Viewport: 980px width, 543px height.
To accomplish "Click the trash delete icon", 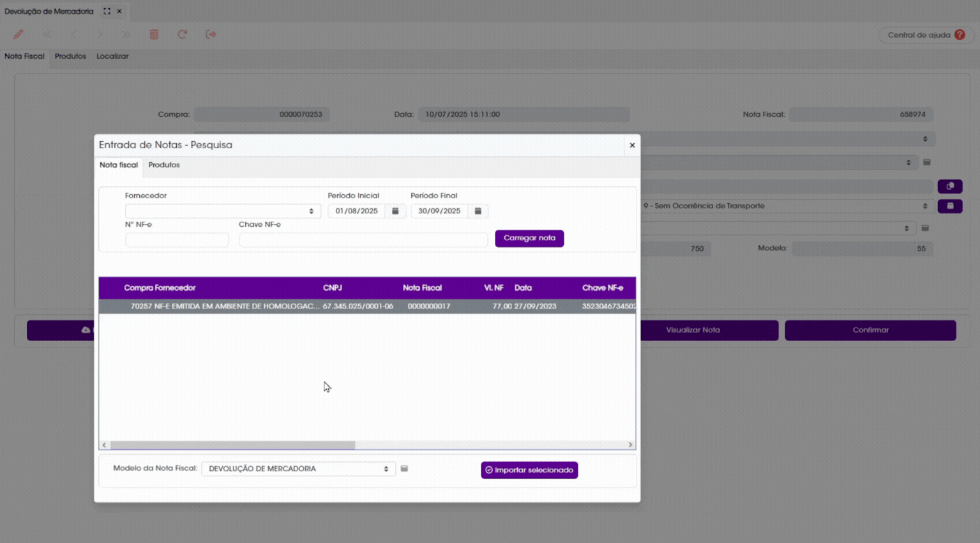I will (x=154, y=34).
